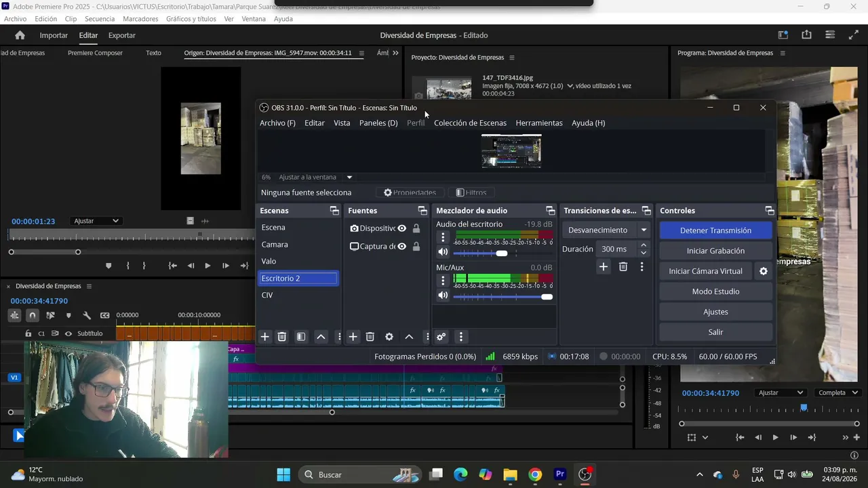
Task: Show hidden system tray icons
Action: coord(700,474)
